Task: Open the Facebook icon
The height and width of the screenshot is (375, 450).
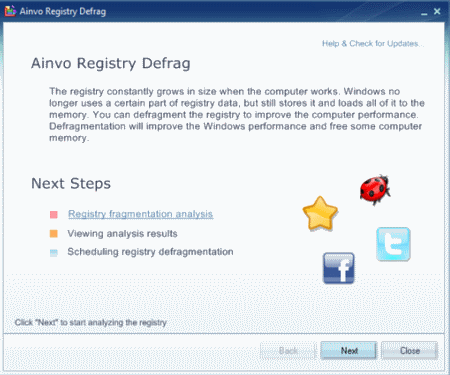Action: [x=339, y=268]
